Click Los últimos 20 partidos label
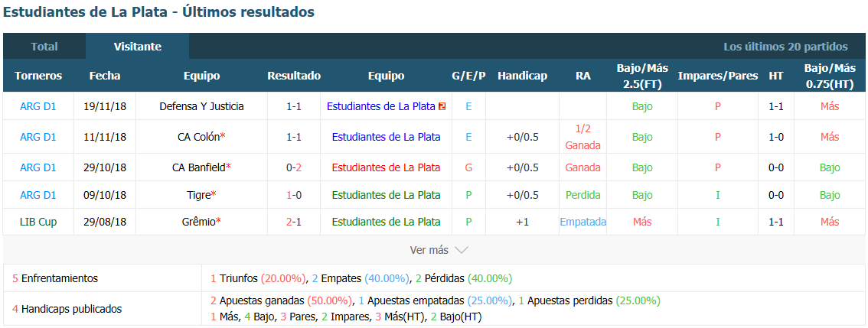 [785, 47]
